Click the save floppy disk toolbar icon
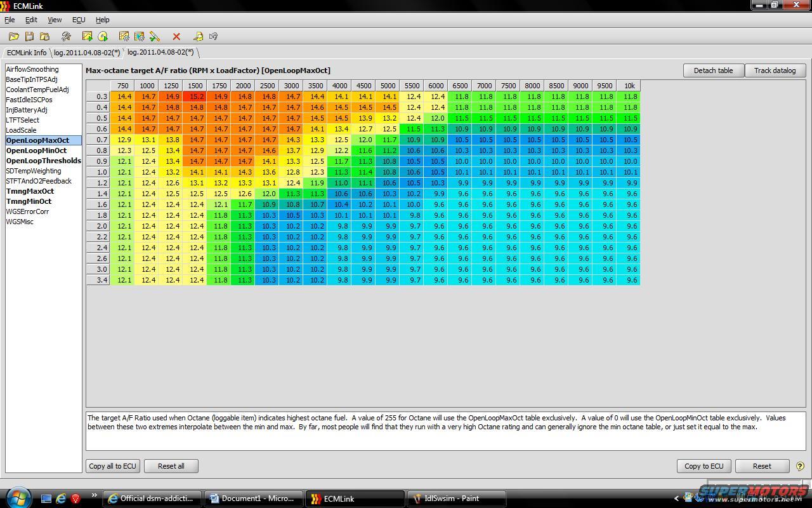812x508 pixels. [x=29, y=37]
